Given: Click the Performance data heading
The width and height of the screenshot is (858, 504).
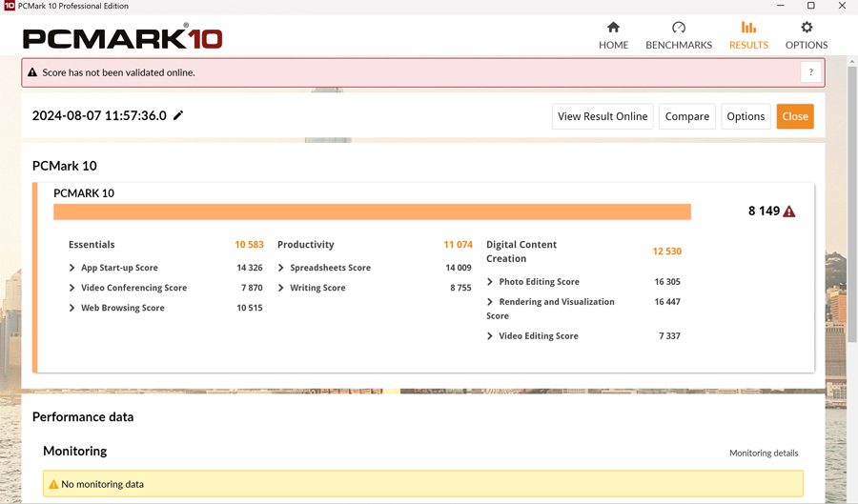Looking at the screenshot, I should tap(83, 416).
